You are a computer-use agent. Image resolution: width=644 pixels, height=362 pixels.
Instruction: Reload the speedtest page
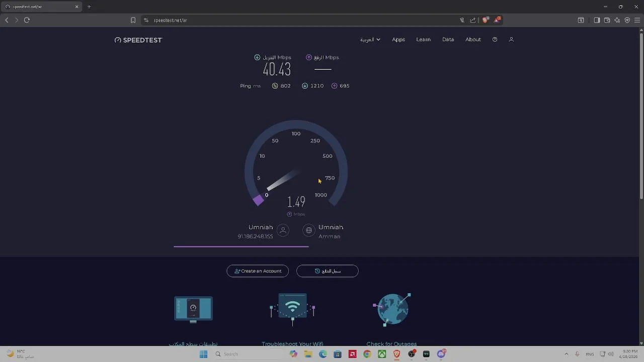[27, 20]
